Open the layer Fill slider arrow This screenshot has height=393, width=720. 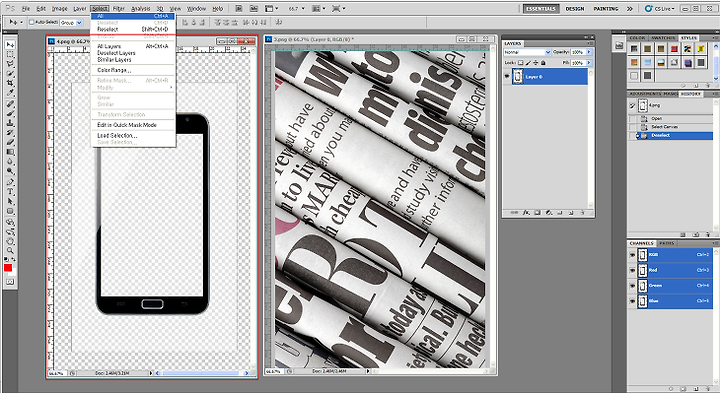(x=589, y=62)
